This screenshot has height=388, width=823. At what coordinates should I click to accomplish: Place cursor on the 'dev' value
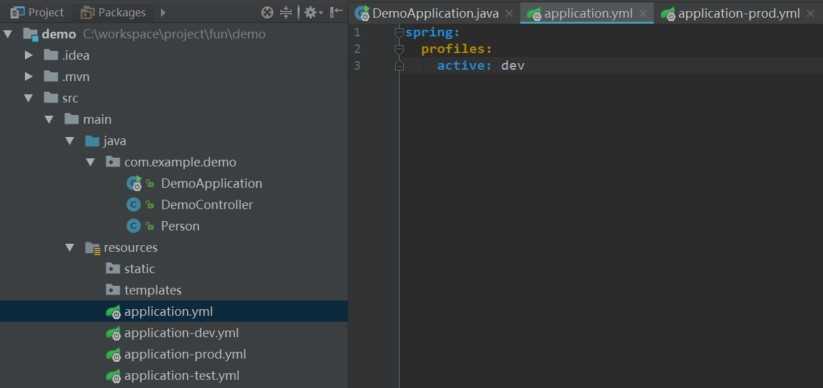click(x=513, y=66)
